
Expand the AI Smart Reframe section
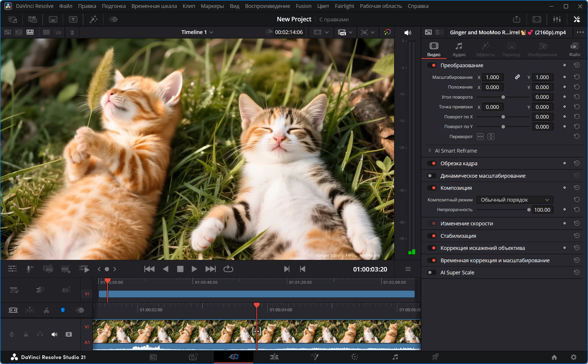pyautogui.click(x=430, y=151)
